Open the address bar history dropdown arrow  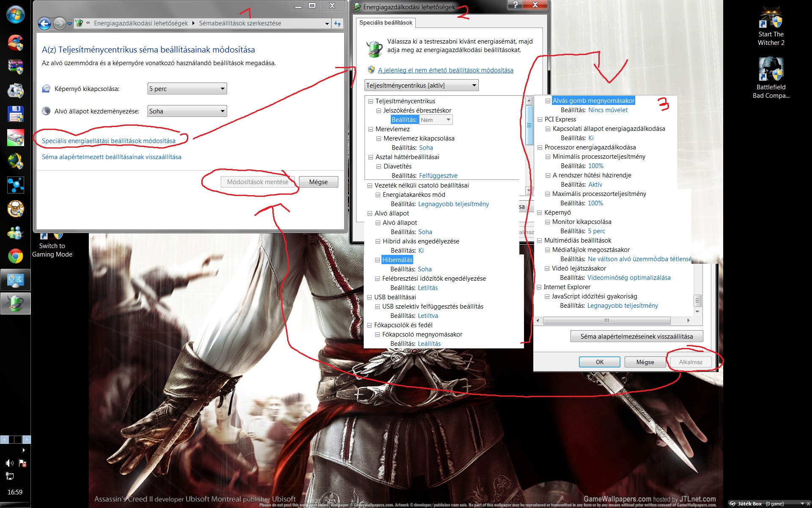tap(327, 24)
